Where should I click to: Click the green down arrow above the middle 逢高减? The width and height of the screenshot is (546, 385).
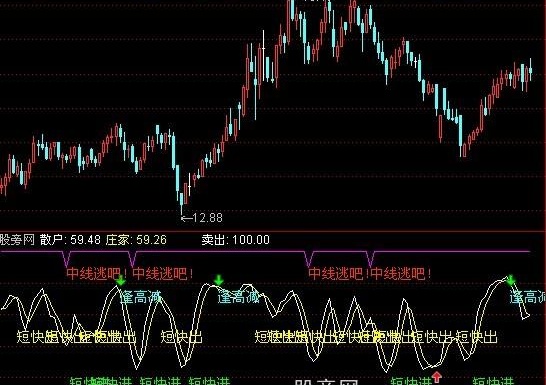tap(218, 280)
